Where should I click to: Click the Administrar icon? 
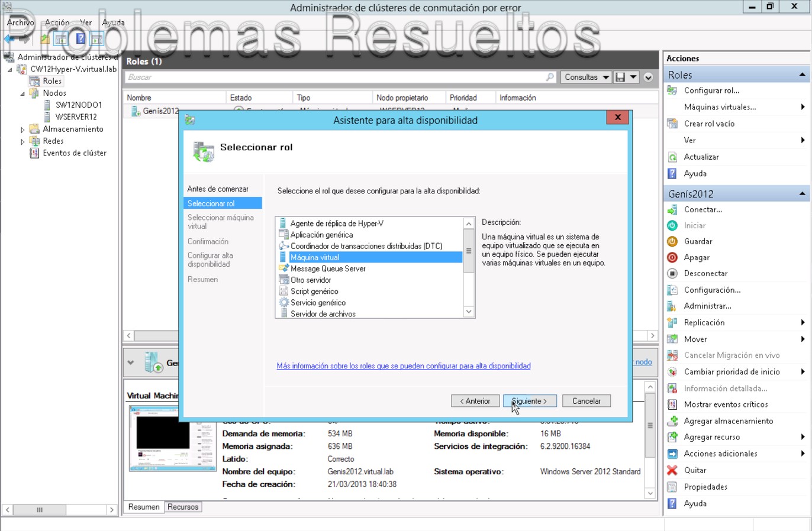point(672,306)
